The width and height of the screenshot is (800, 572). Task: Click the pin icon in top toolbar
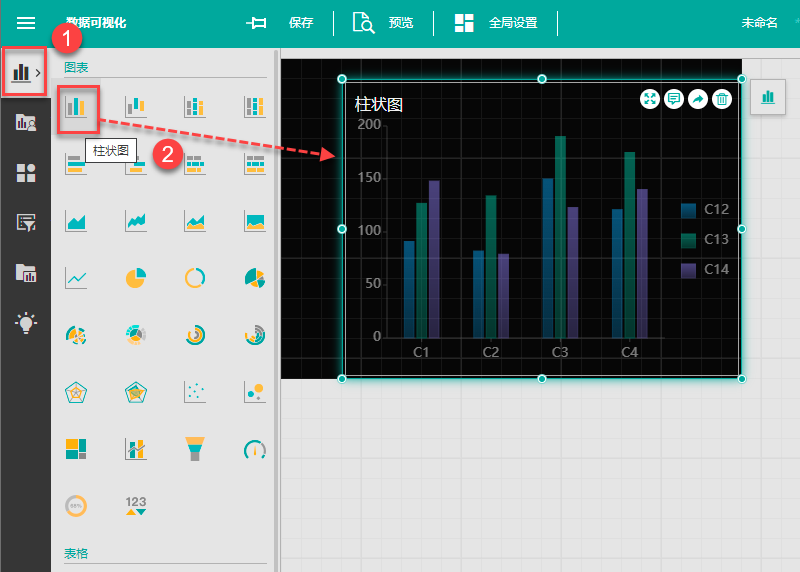(256, 23)
